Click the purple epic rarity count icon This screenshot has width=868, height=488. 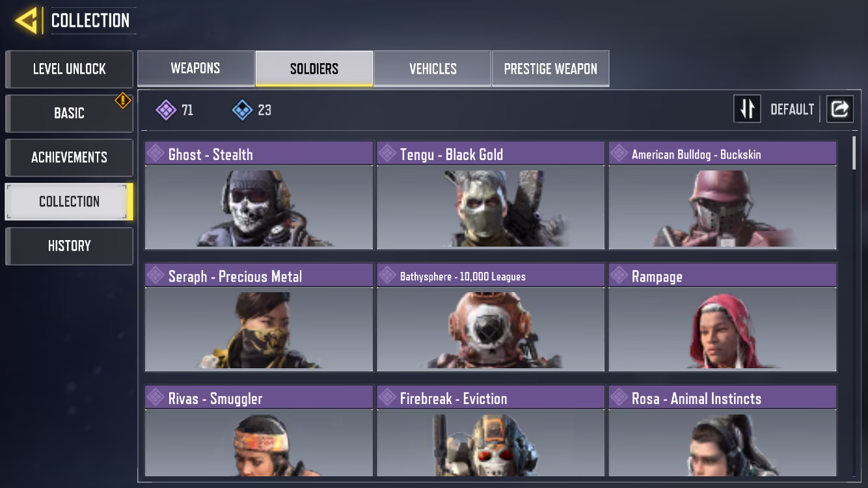[166, 110]
